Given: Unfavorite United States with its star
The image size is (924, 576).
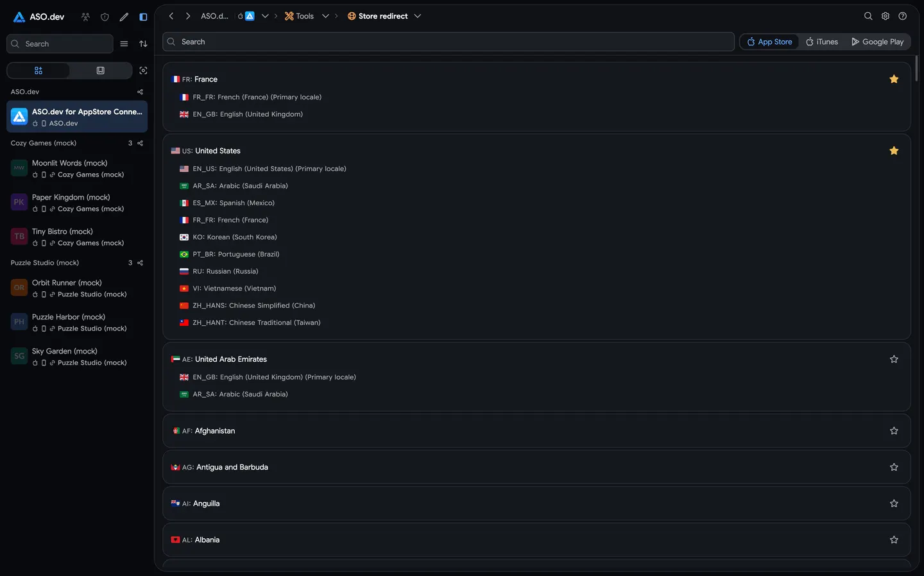Looking at the screenshot, I should coord(894,151).
